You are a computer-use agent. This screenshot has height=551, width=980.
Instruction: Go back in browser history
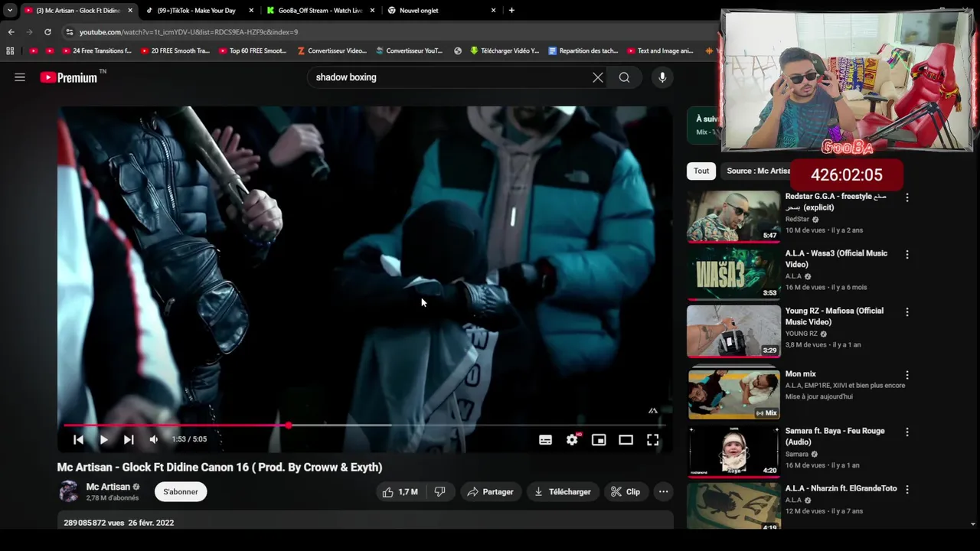pos(11,32)
